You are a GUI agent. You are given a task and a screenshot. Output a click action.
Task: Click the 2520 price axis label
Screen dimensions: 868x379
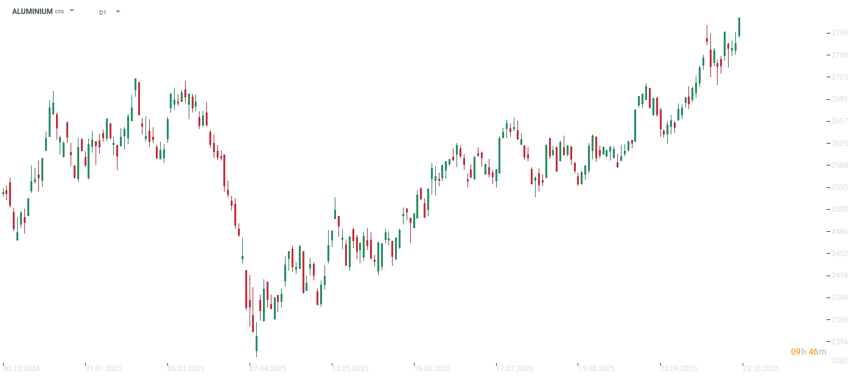pos(839,209)
